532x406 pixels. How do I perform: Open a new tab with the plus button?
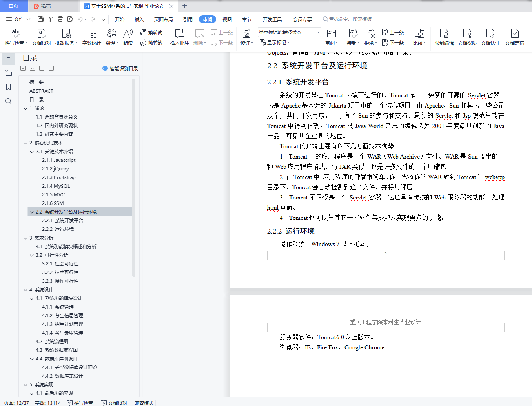pos(185,6)
